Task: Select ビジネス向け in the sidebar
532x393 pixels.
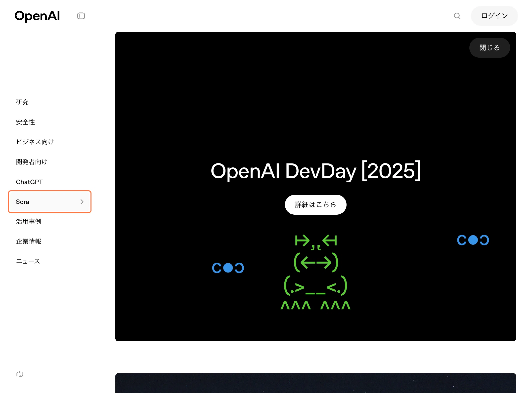Action: [35, 142]
